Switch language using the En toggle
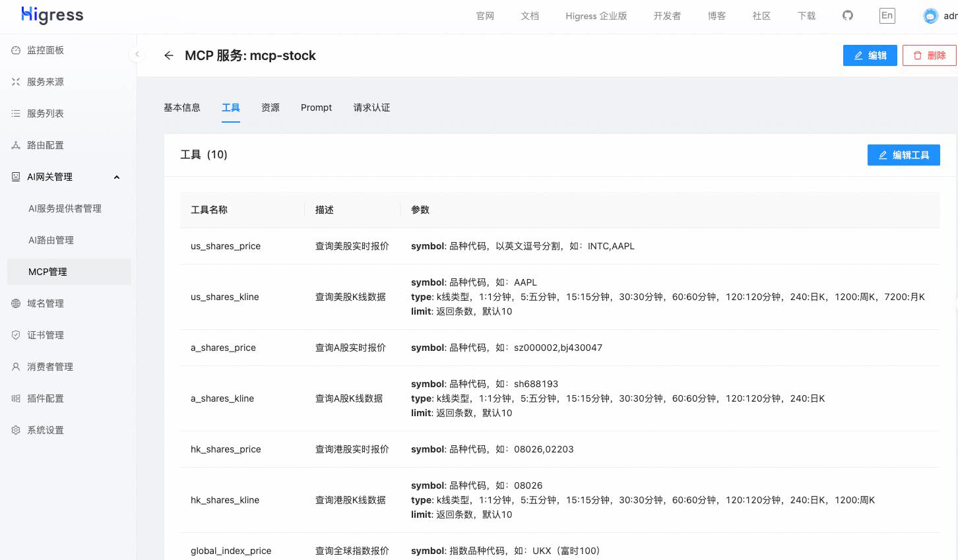 tap(887, 15)
